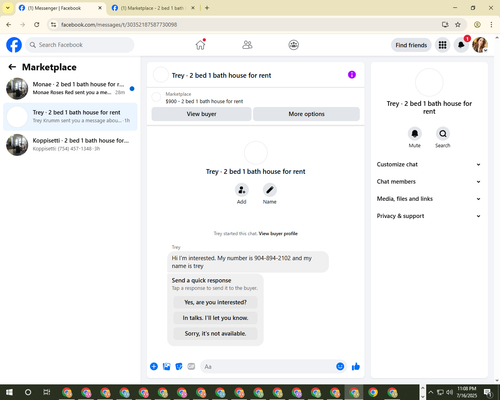Open the Groups icon in top navigation
The image size is (500, 400).
[x=293, y=45]
